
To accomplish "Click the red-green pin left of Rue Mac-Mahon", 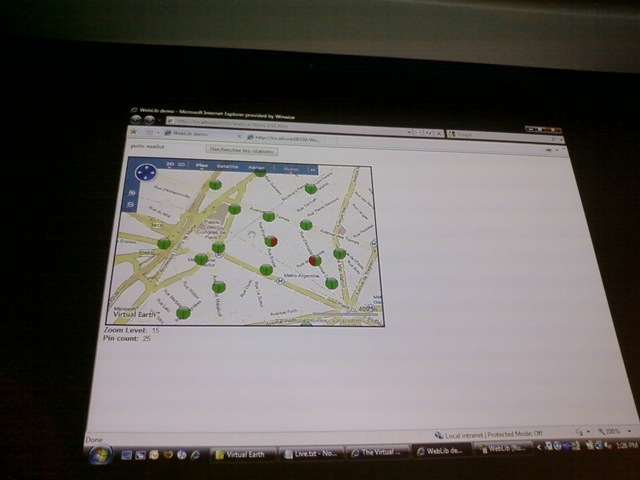I will (x=315, y=260).
